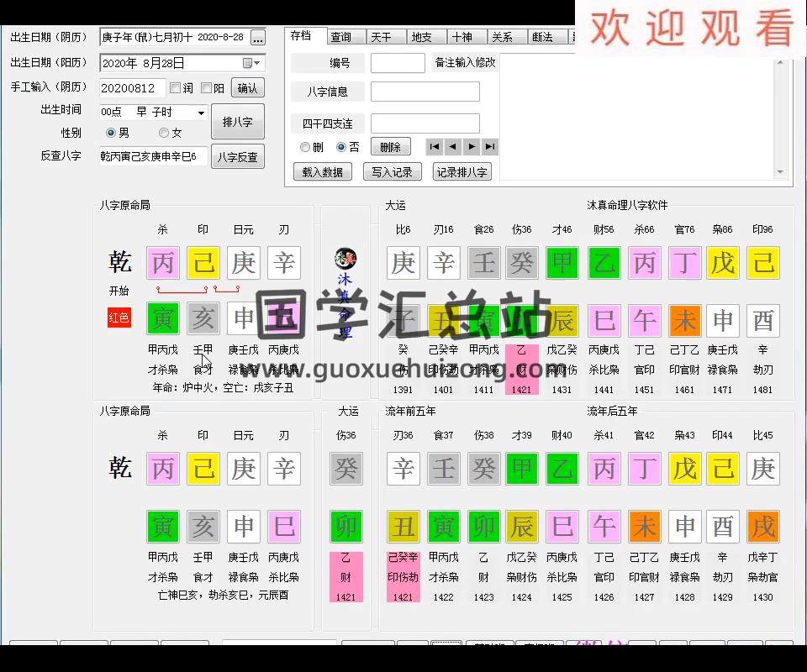Click the 八字信息 input field

pos(425,92)
